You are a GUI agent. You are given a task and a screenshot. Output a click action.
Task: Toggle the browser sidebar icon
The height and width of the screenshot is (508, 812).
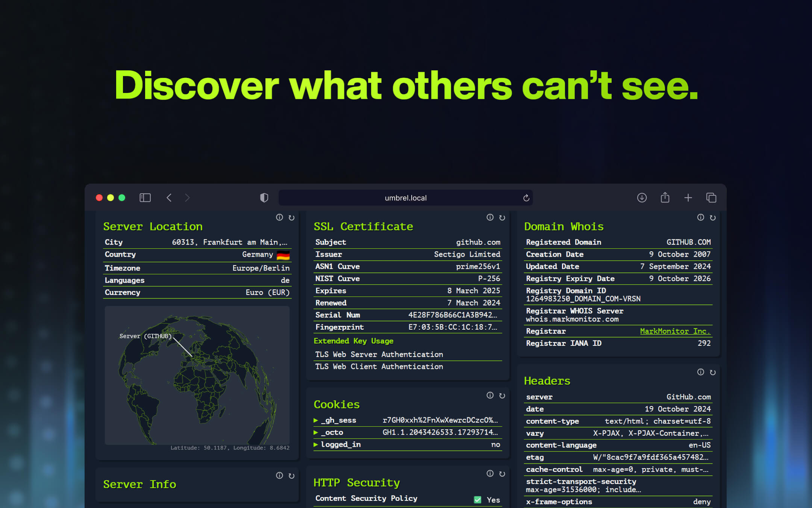point(145,198)
